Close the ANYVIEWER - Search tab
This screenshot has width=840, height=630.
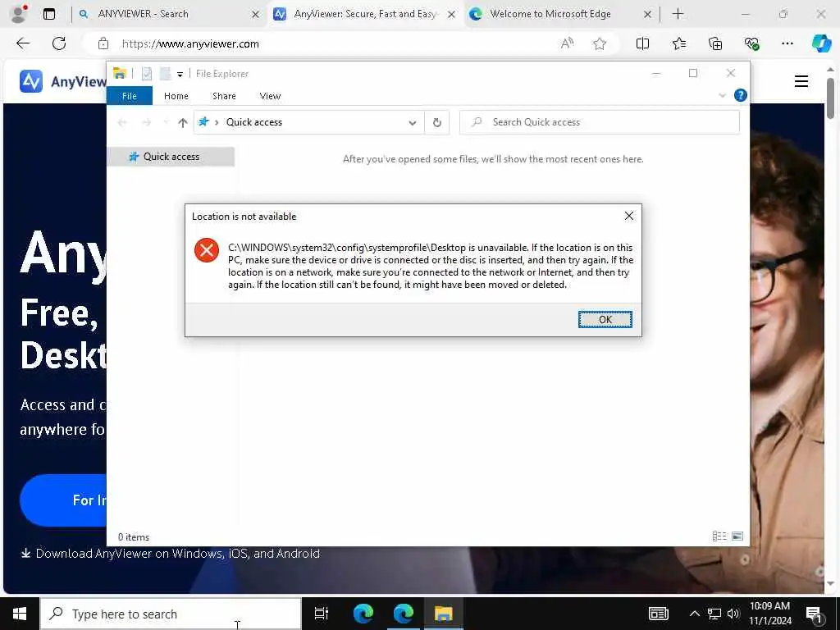(x=256, y=14)
